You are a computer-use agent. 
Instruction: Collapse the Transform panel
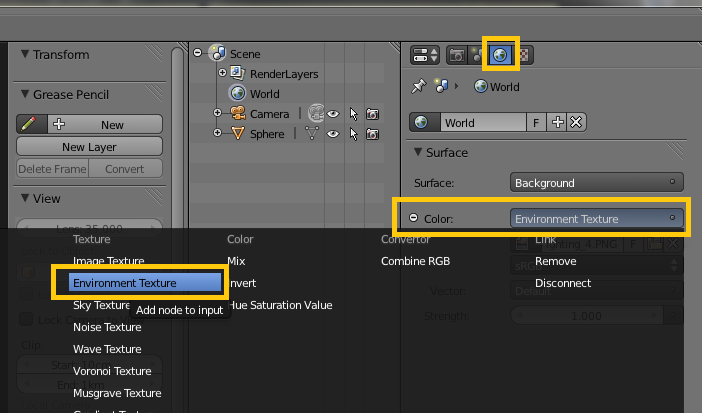[25, 54]
